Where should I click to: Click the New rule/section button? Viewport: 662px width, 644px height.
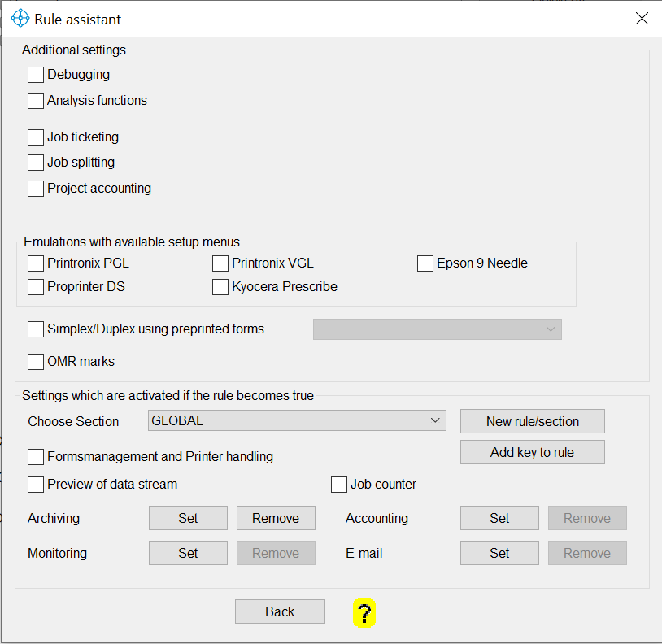[x=532, y=421]
